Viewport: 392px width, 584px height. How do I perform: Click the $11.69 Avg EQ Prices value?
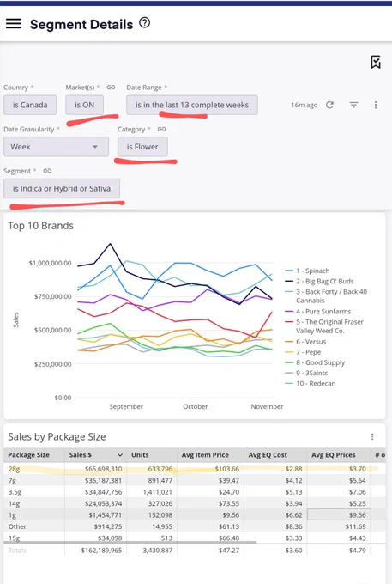356,526
